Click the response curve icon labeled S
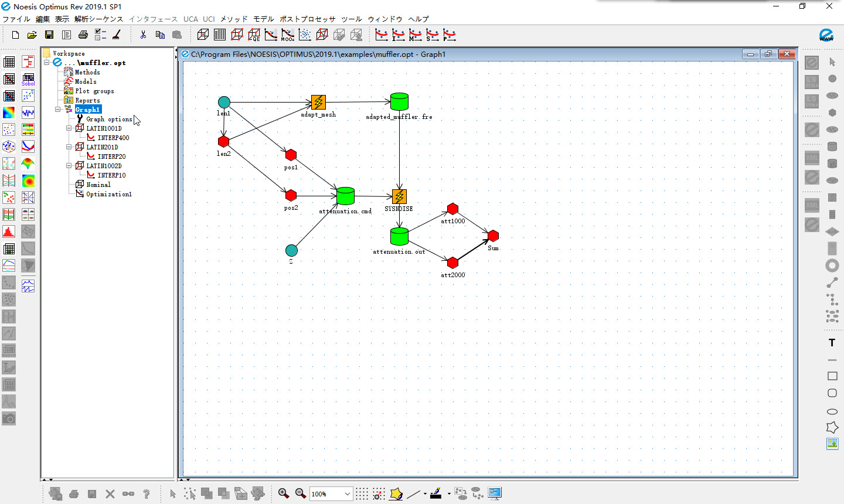 pyautogui.click(x=433, y=35)
